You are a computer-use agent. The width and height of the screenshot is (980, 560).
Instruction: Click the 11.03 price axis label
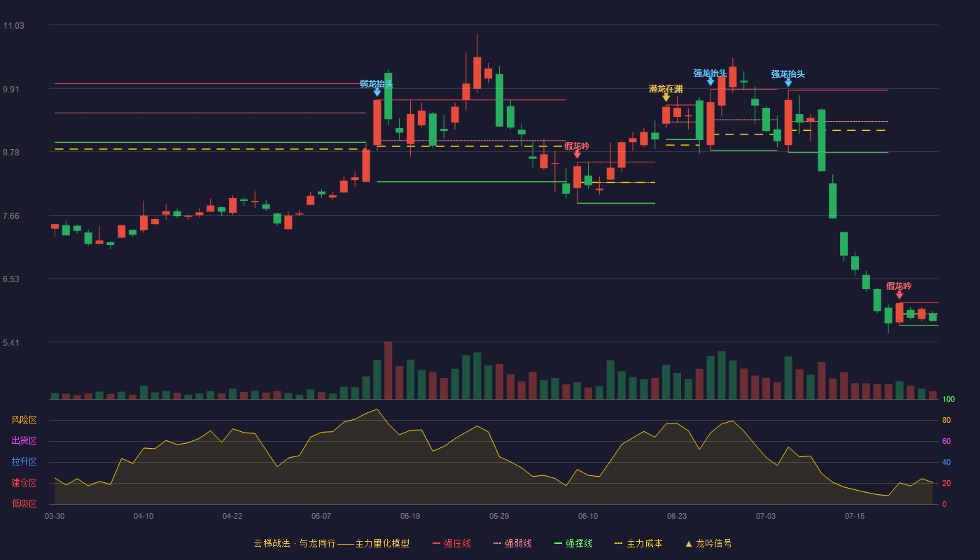(13, 26)
